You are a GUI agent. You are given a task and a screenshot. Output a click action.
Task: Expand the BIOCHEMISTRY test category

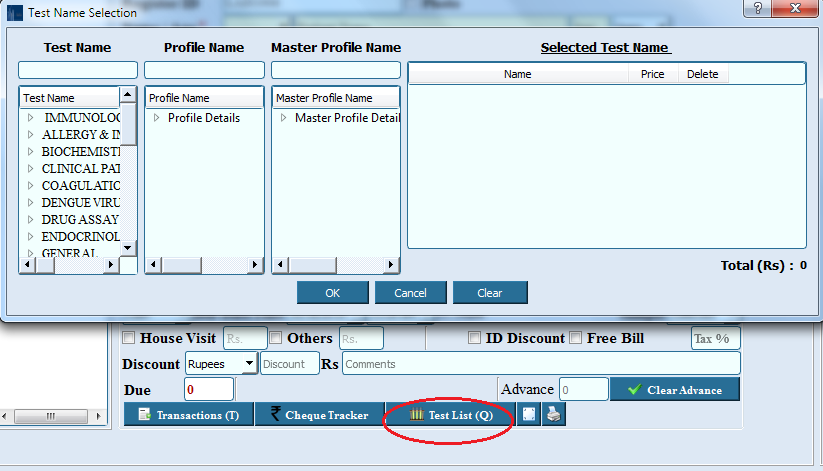[31, 152]
